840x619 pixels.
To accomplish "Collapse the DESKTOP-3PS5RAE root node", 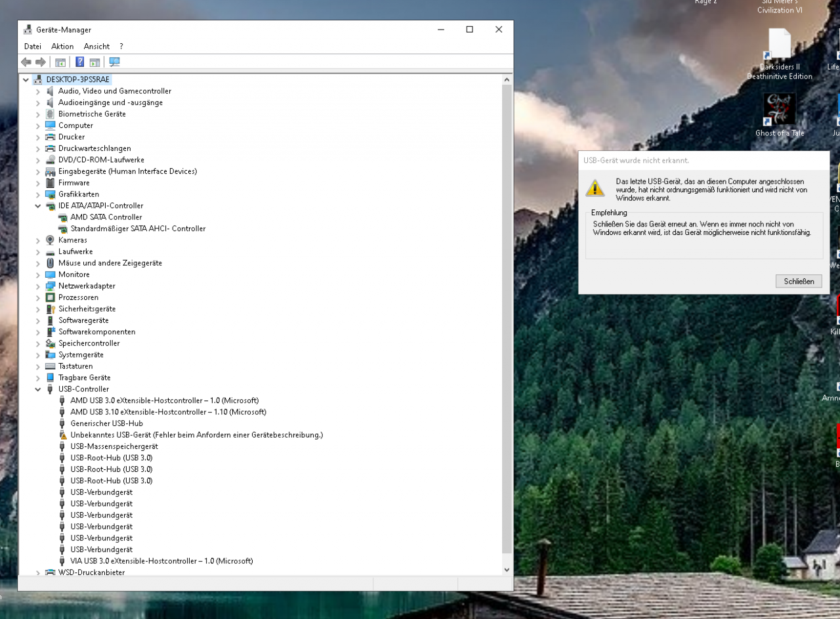I will click(x=26, y=79).
